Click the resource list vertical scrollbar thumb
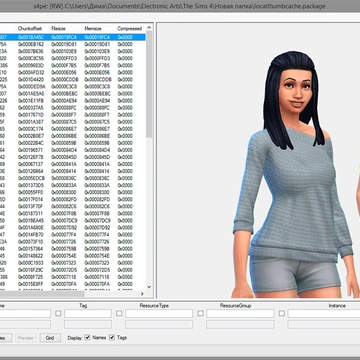The image size is (360, 360). 149,84
